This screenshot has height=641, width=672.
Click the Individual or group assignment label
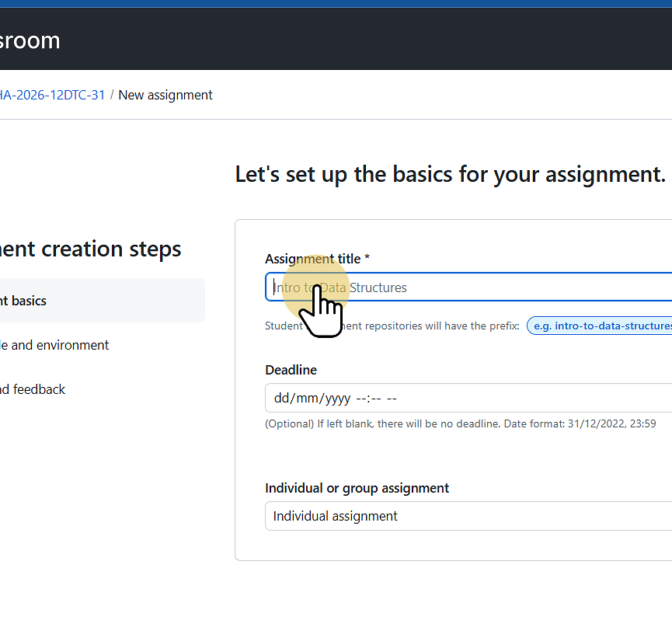tap(357, 488)
